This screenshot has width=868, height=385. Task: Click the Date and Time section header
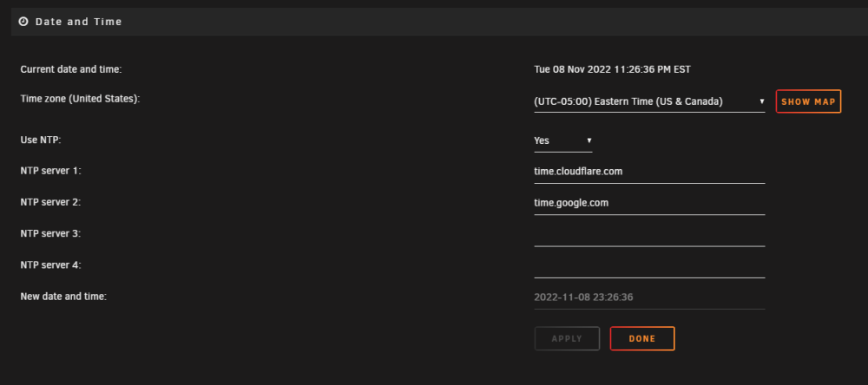pyautogui.click(x=439, y=23)
